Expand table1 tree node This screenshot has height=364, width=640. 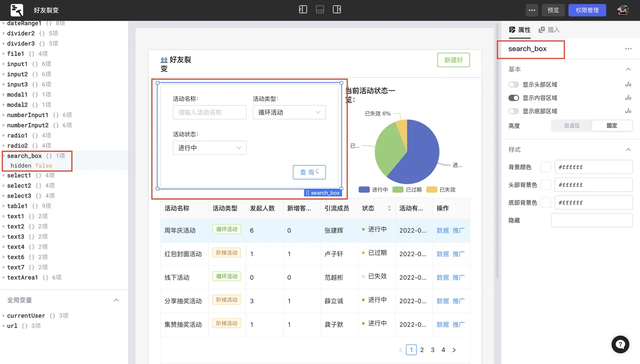[3, 206]
